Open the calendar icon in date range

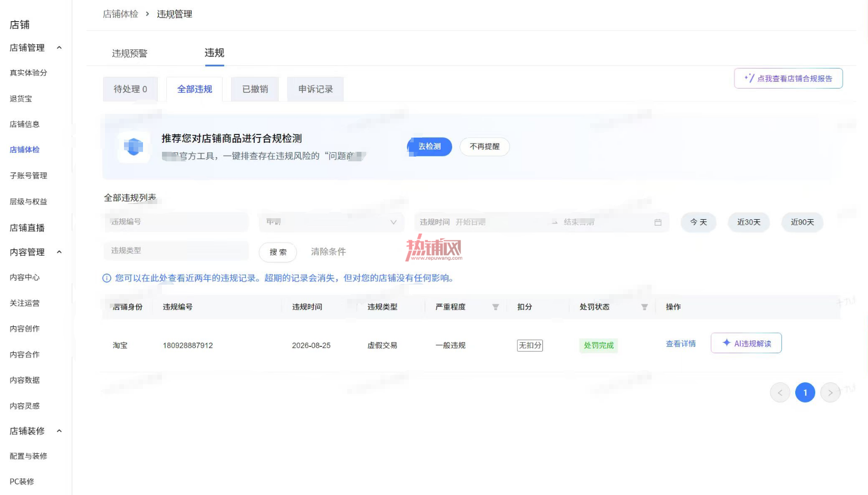coord(658,222)
